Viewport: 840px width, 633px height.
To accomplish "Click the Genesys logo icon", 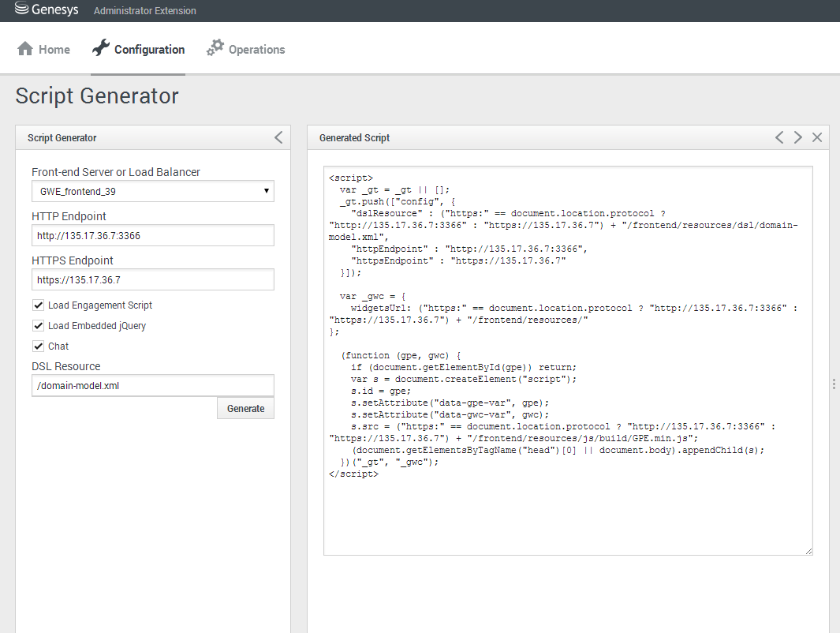I will tap(22, 10).
